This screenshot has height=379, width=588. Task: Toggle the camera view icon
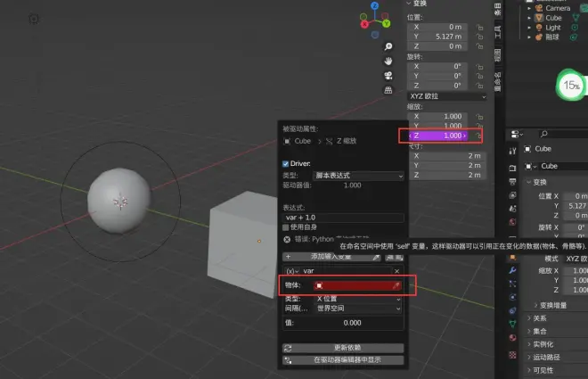click(388, 76)
